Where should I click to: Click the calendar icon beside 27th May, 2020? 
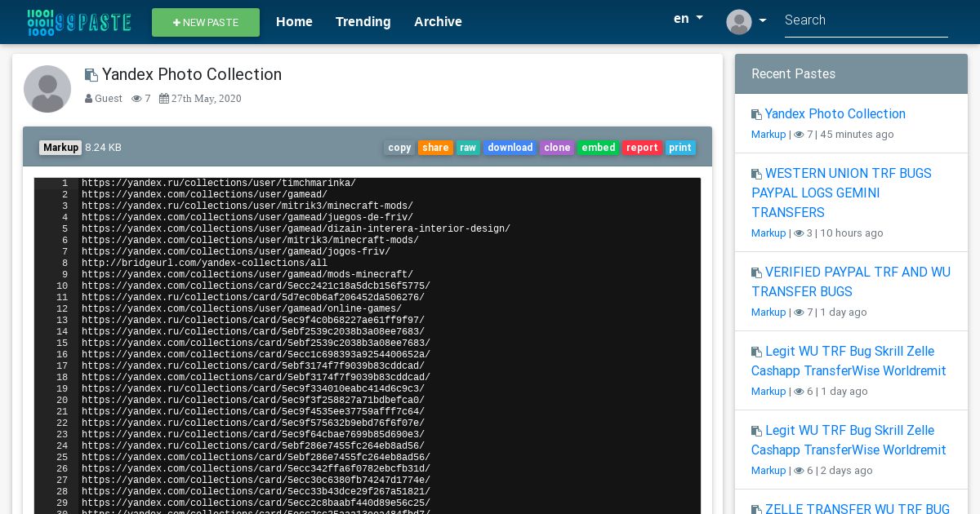164,99
